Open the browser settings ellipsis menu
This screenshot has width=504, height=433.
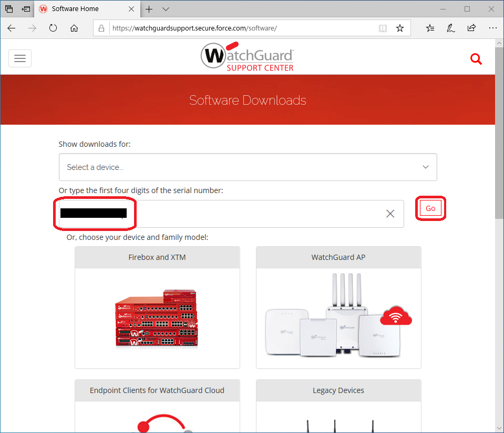click(492, 28)
